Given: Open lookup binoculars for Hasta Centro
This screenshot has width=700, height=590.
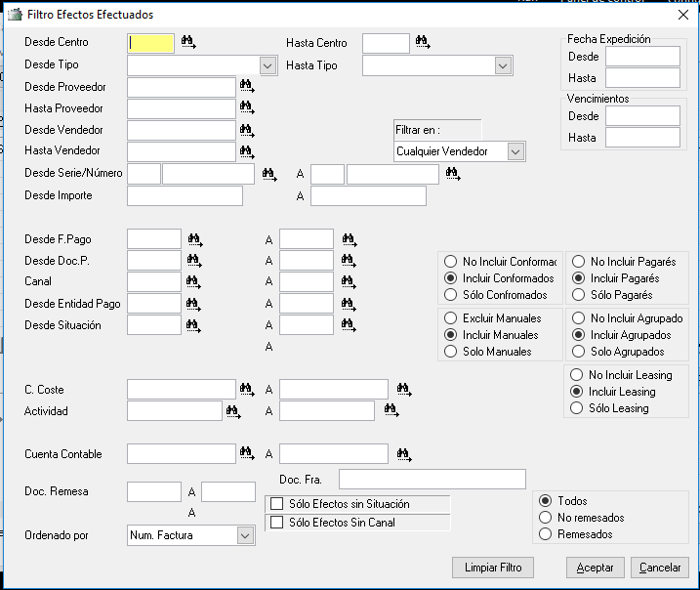Looking at the screenshot, I should [423, 42].
